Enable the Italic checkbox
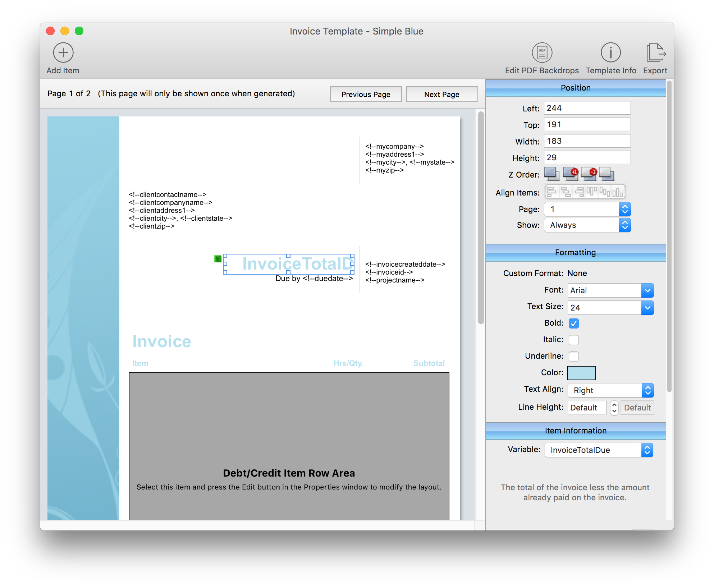The width and height of the screenshot is (714, 588). 574,340
